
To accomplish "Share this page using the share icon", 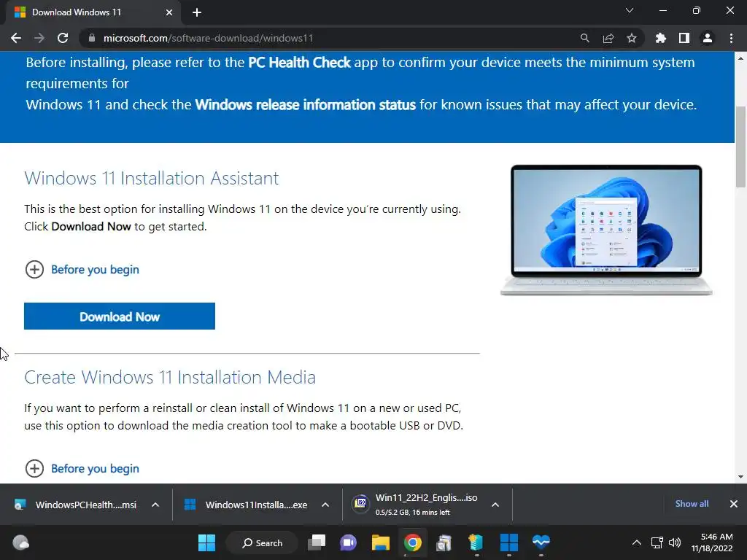I will (608, 38).
